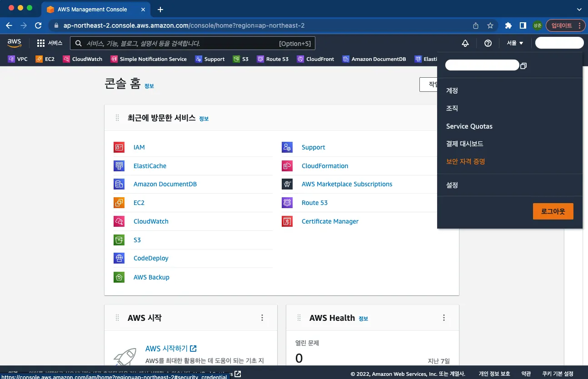This screenshot has height=379, width=588.
Task: Open the AWS Backup service icon
Action: pos(119,277)
